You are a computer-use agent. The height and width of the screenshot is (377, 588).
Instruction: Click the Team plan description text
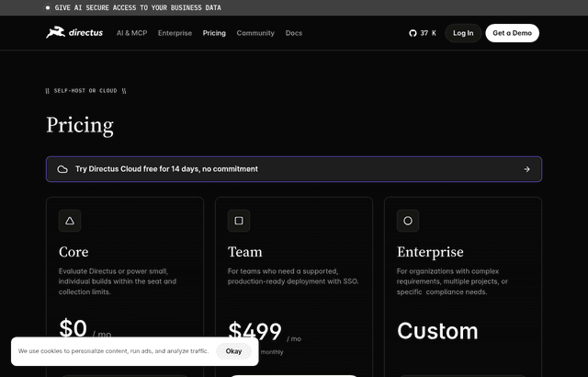293,276
